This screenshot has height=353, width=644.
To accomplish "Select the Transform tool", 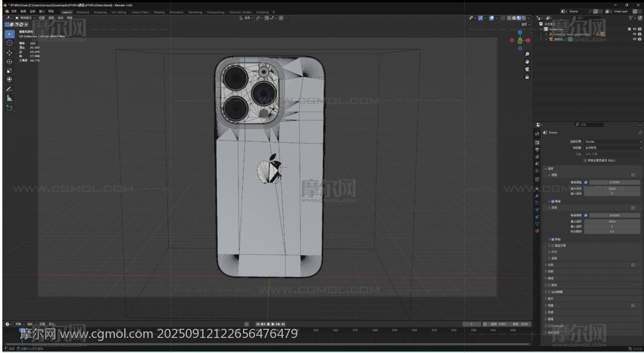I will pyautogui.click(x=9, y=79).
